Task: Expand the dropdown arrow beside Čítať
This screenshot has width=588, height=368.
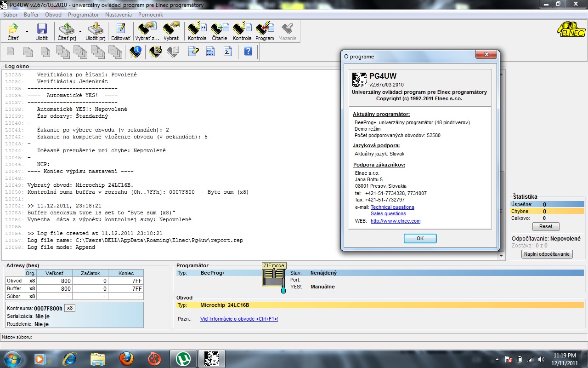Action: point(27,32)
